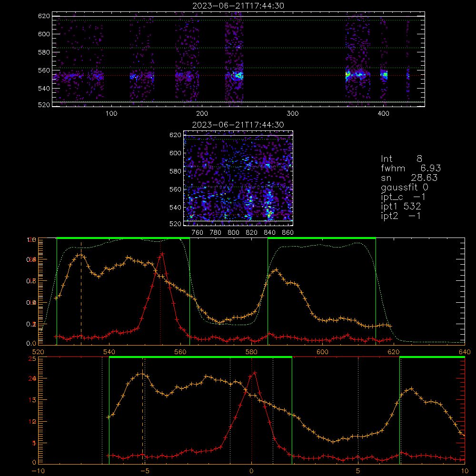Screen dimensions: 476x476
Task: Select the sn 28.63 value line
Action: (409, 178)
